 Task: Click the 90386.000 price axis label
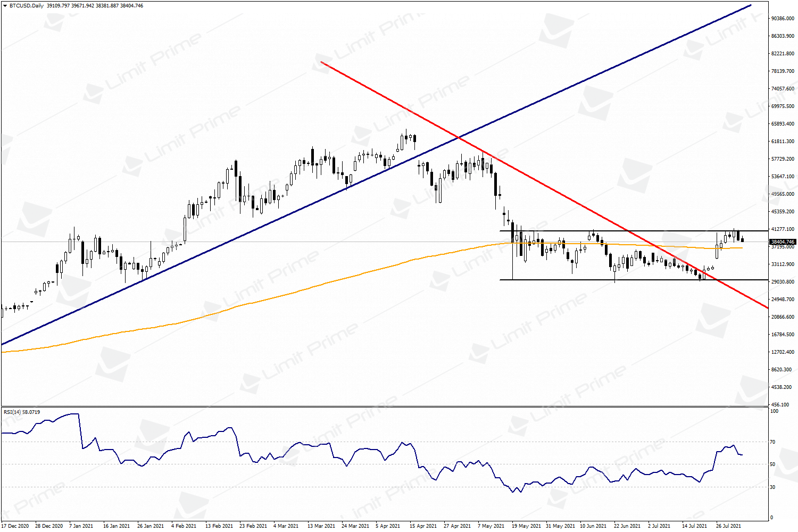tap(783, 19)
